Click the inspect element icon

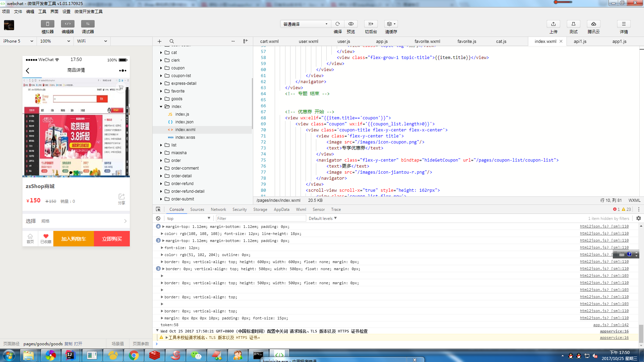158,209
